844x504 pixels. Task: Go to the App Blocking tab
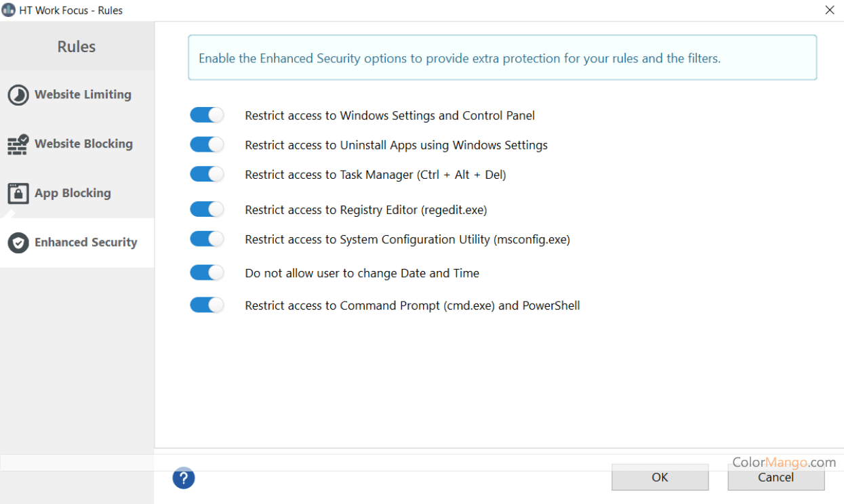73,194
